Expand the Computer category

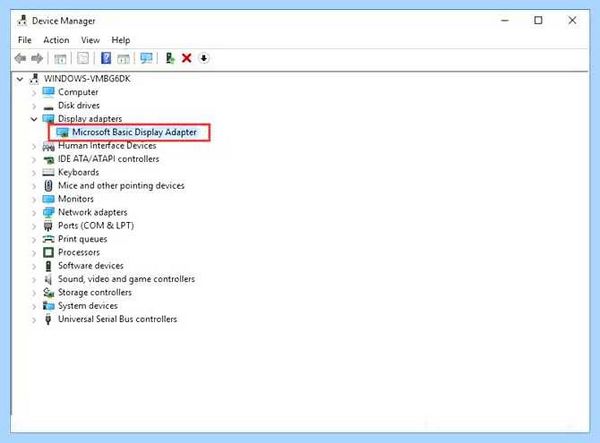(x=34, y=93)
